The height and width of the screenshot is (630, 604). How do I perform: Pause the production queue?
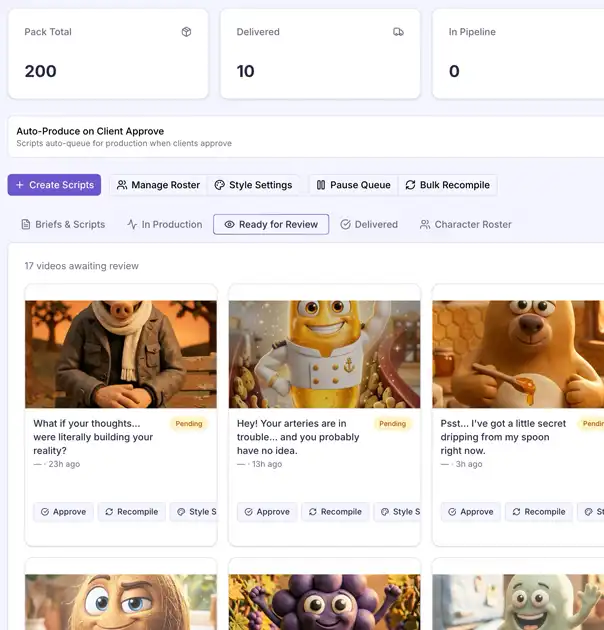tap(354, 185)
